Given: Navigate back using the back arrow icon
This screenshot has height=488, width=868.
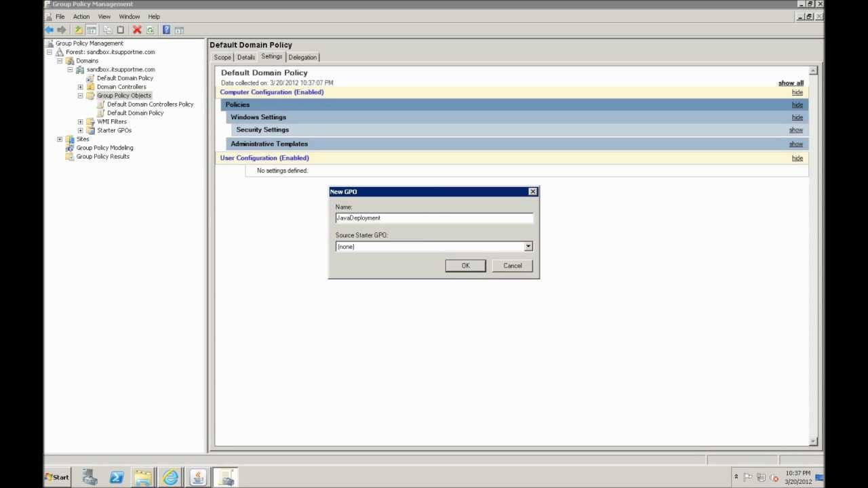Looking at the screenshot, I should pos(48,29).
